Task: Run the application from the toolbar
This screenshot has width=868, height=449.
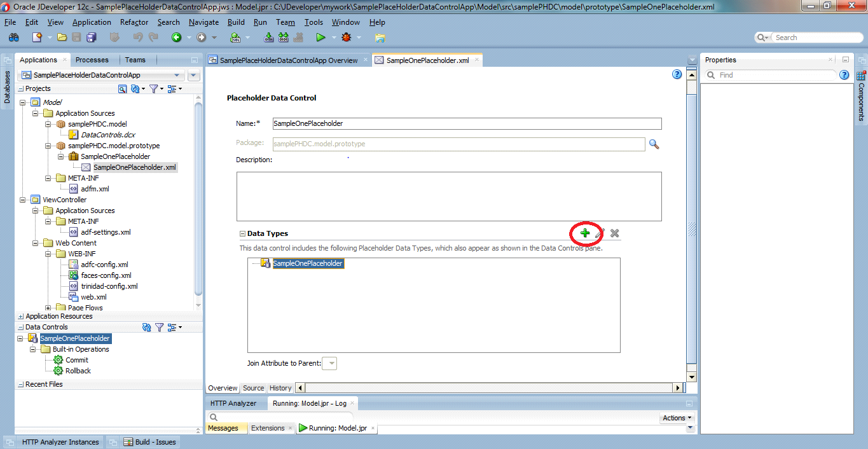Action: tap(322, 37)
